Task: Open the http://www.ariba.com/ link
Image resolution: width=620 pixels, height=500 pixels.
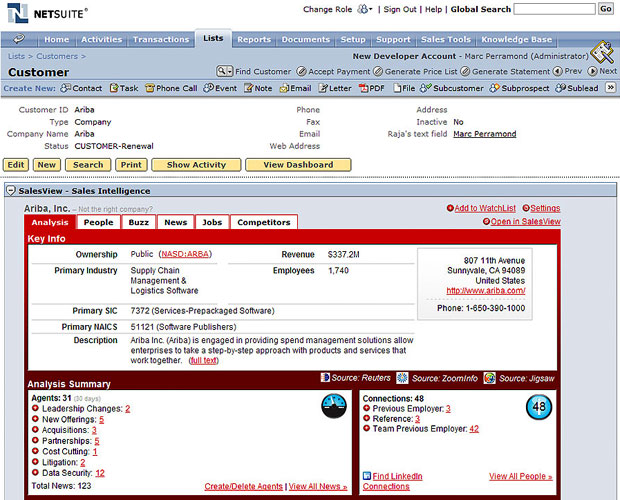Action: point(486,291)
